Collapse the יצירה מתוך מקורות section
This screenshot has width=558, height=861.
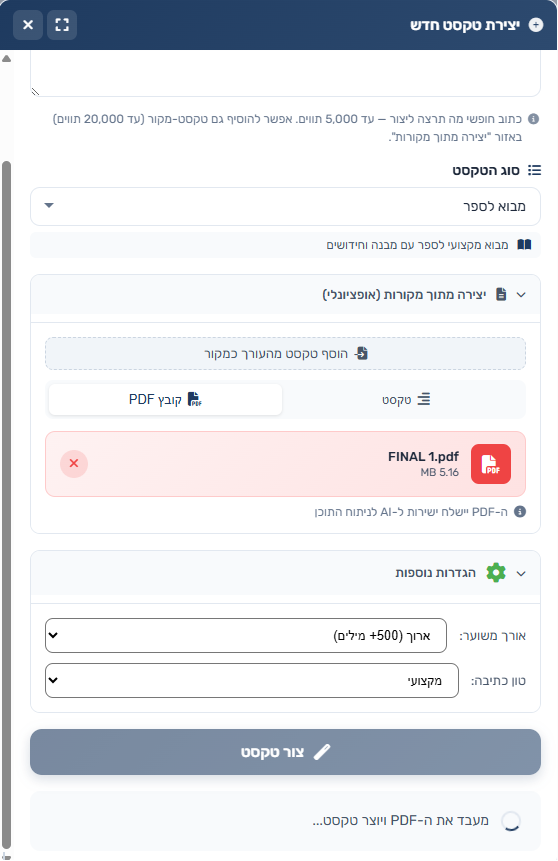(x=521, y=295)
